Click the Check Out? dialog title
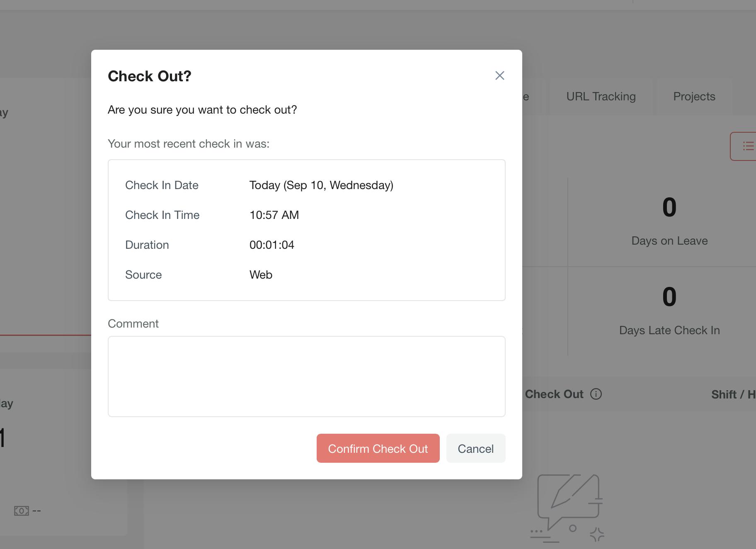The width and height of the screenshot is (756, 549). [150, 76]
